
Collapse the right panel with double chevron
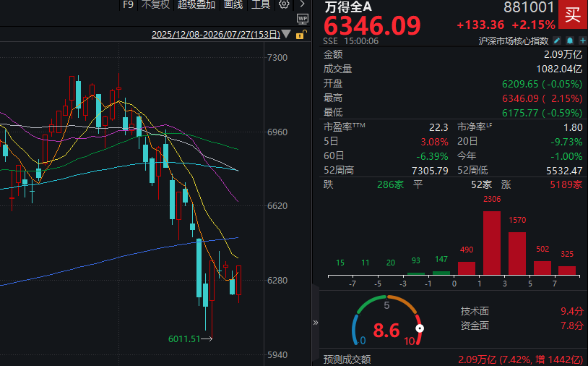tap(316, 323)
